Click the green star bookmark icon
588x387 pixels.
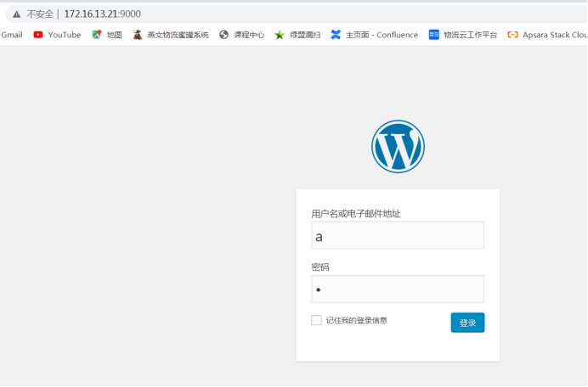(x=280, y=35)
